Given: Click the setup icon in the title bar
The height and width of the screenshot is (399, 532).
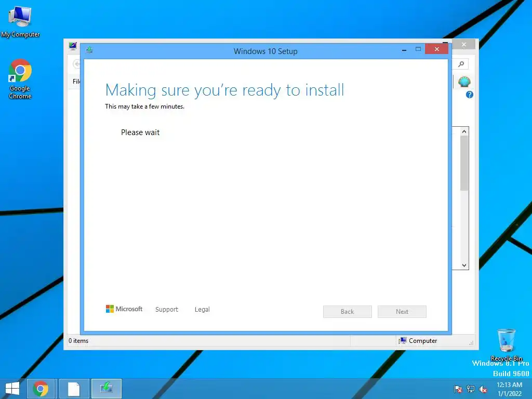Looking at the screenshot, I should (x=89, y=50).
